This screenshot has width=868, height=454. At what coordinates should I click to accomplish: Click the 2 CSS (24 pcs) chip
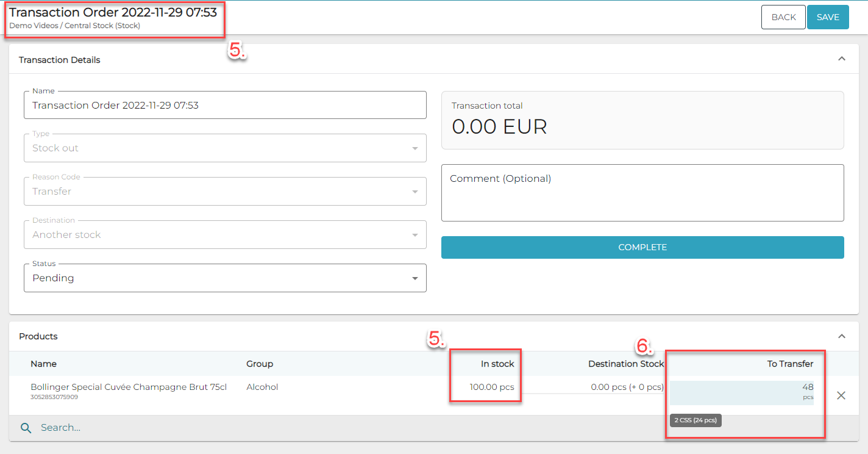(695, 420)
